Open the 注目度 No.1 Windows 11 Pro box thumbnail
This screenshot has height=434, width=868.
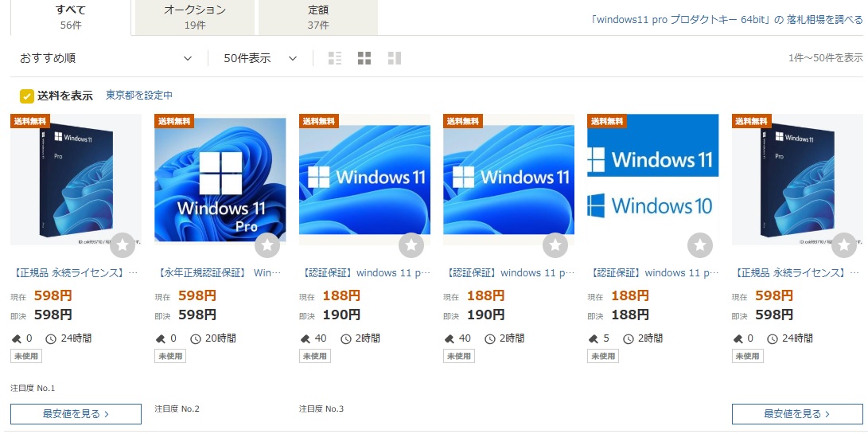(76, 180)
